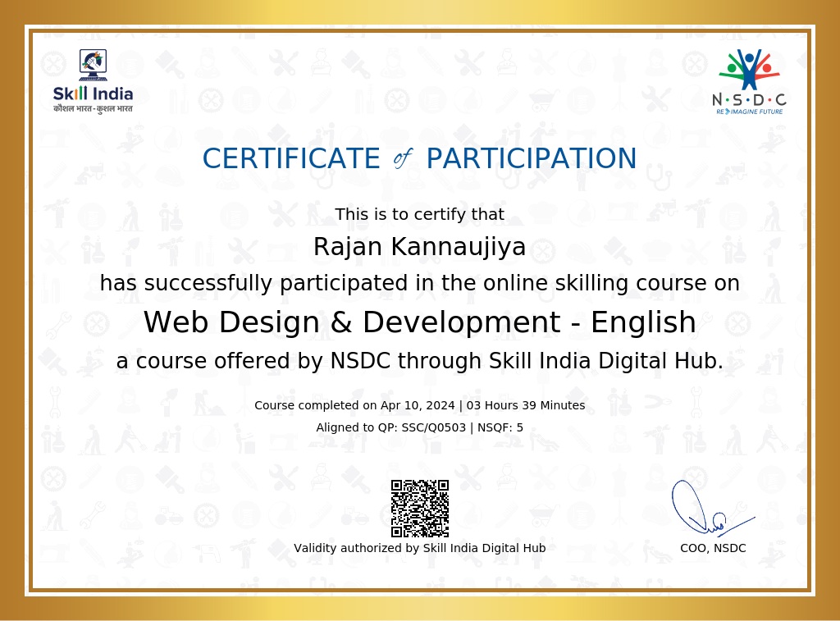Click the cursive "of" in the title

[x=403, y=158]
